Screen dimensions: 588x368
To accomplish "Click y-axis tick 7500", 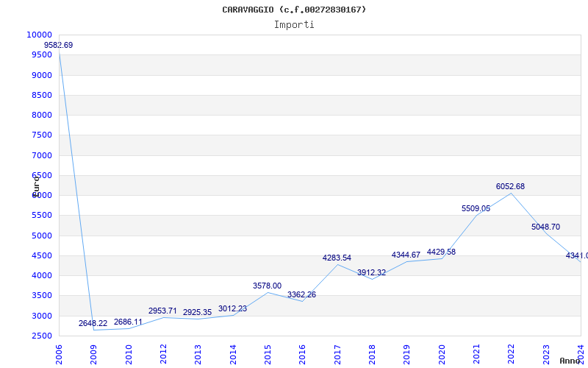I will (42, 135).
